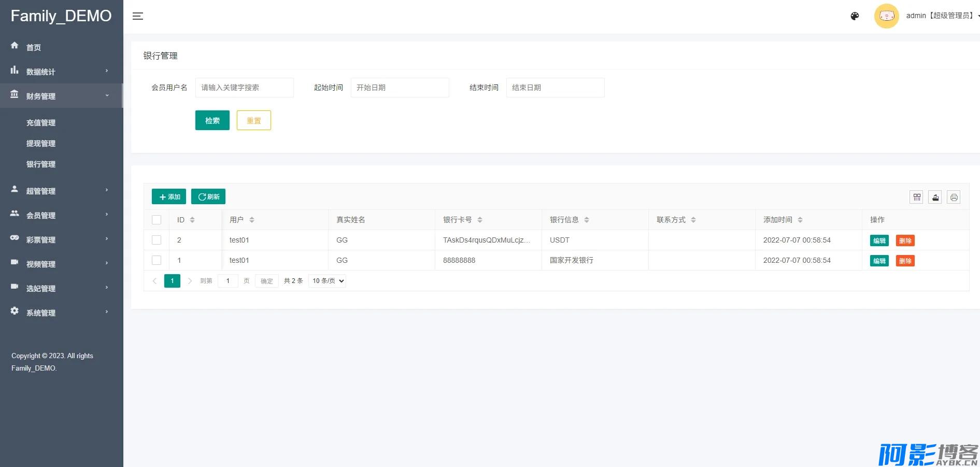Go to 充值管理 submenu item
The image size is (980, 467).
tap(41, 123)
